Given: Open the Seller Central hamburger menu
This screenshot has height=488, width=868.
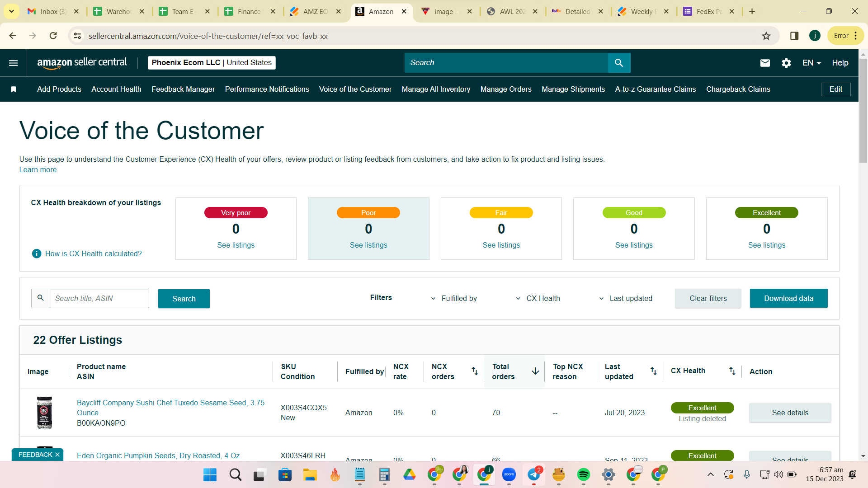Looking at the screenshot, I should point(14,63).
